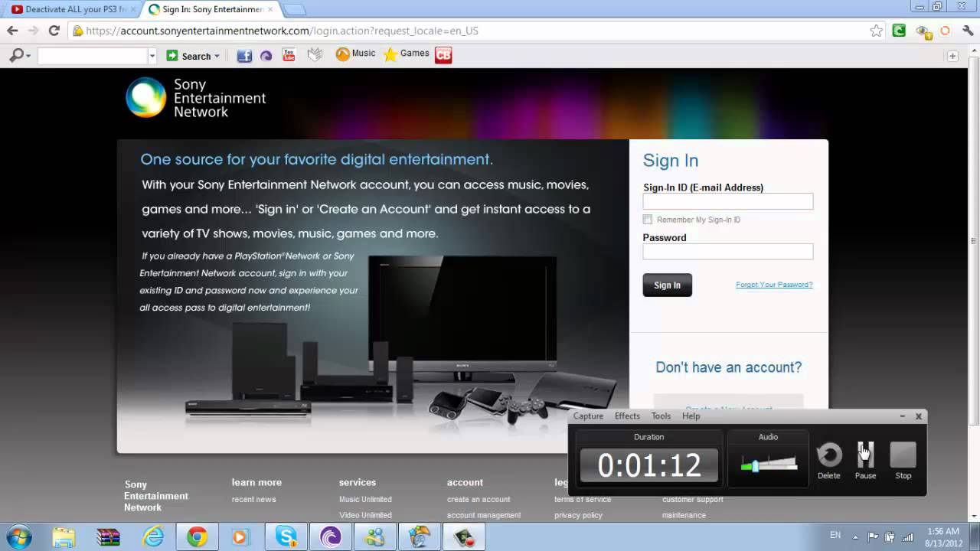Open the Windows Start menu
The image size is (980, 551).
[18, 536]
